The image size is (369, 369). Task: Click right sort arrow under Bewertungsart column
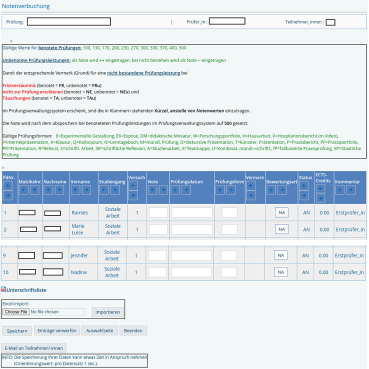tap(282, 190)
